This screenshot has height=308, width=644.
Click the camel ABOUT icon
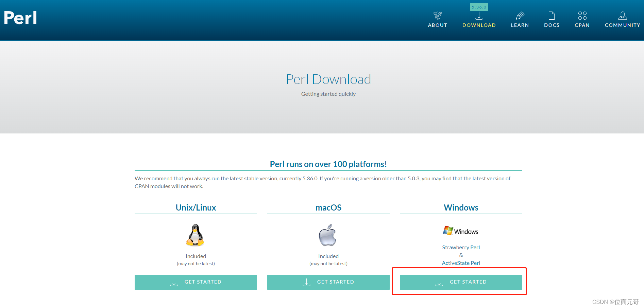click(x=437, y=15)
